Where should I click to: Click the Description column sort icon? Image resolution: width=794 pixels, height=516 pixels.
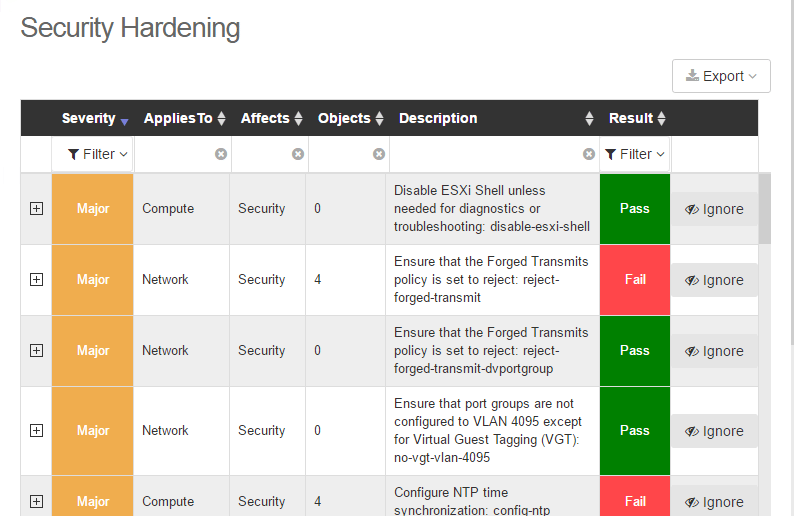(x=589, y=119)
